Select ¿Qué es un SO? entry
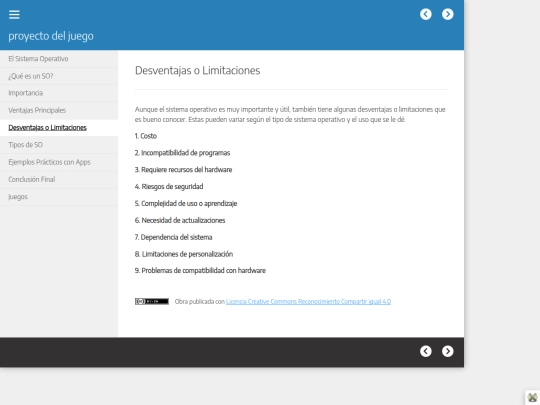The image size is (540, 405). coord(59,76)
